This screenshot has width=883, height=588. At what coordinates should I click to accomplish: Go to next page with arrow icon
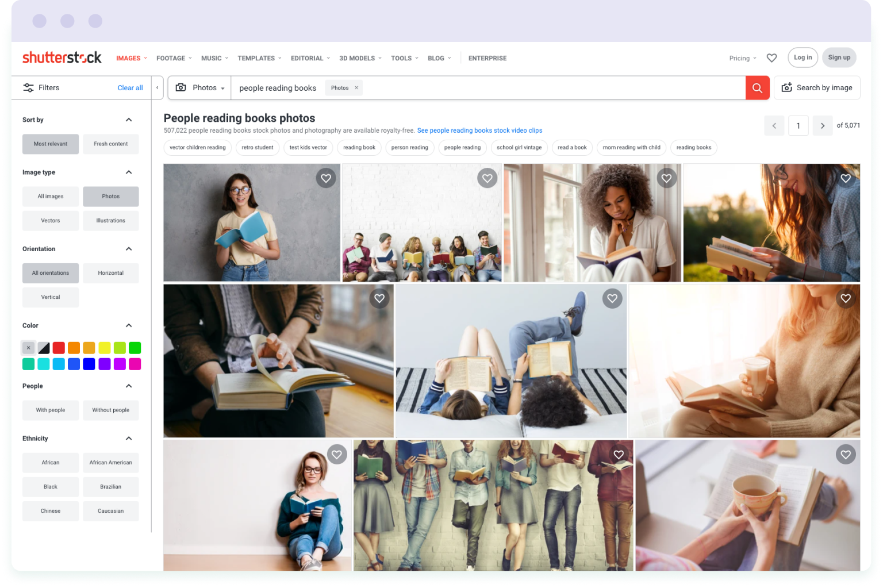tap(822, 125)
